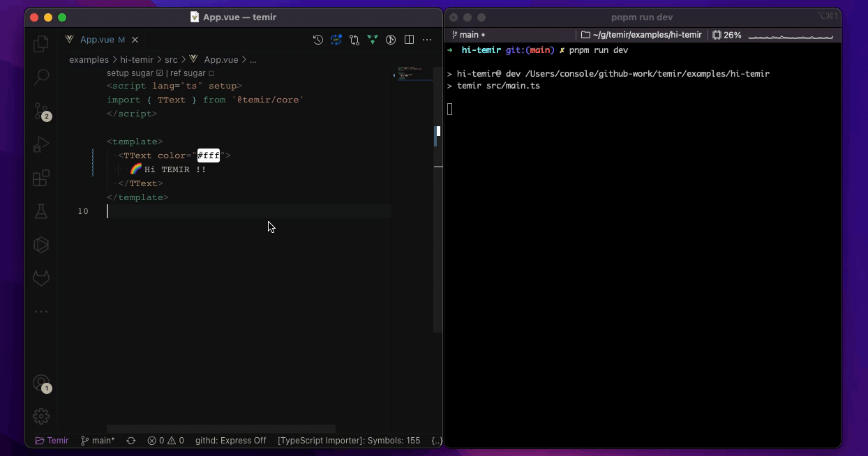Click '@temir/core' import string in editor
868x456 pixels.
268,100
